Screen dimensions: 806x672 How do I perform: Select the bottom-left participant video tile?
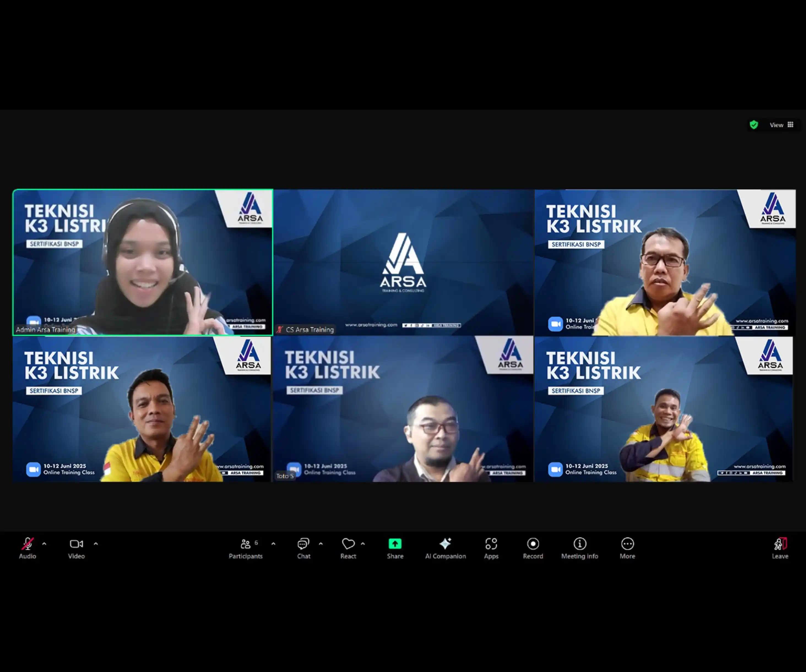[x=142, y=409]
